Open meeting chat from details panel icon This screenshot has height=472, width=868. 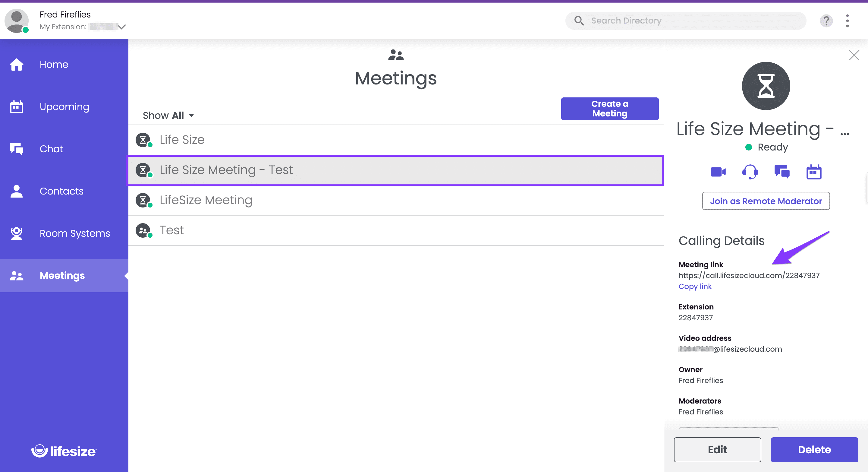click(782, 172)
